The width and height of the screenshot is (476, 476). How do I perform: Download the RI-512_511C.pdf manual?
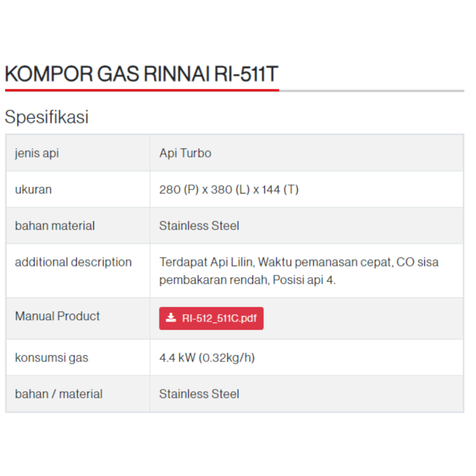(211, 318)
